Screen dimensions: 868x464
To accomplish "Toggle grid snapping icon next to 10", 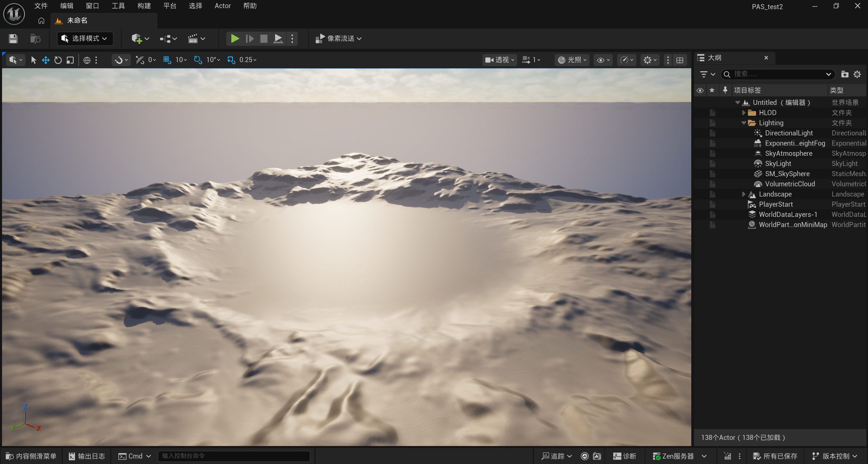I will [x=167, y=60].
